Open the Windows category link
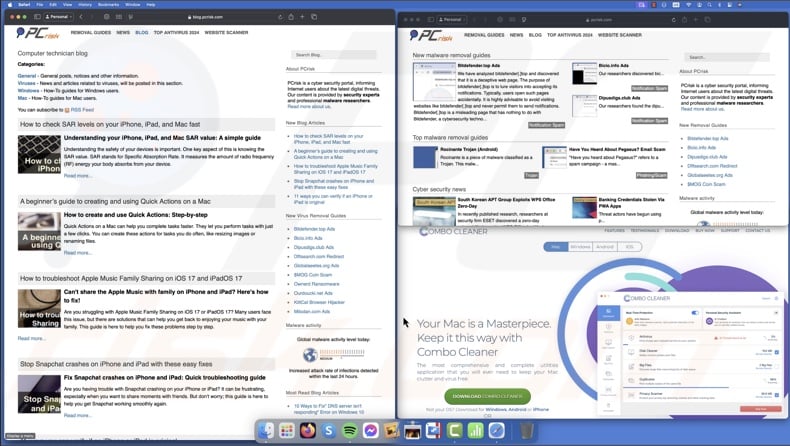This screenshot has height=446, width=790. 28,91
